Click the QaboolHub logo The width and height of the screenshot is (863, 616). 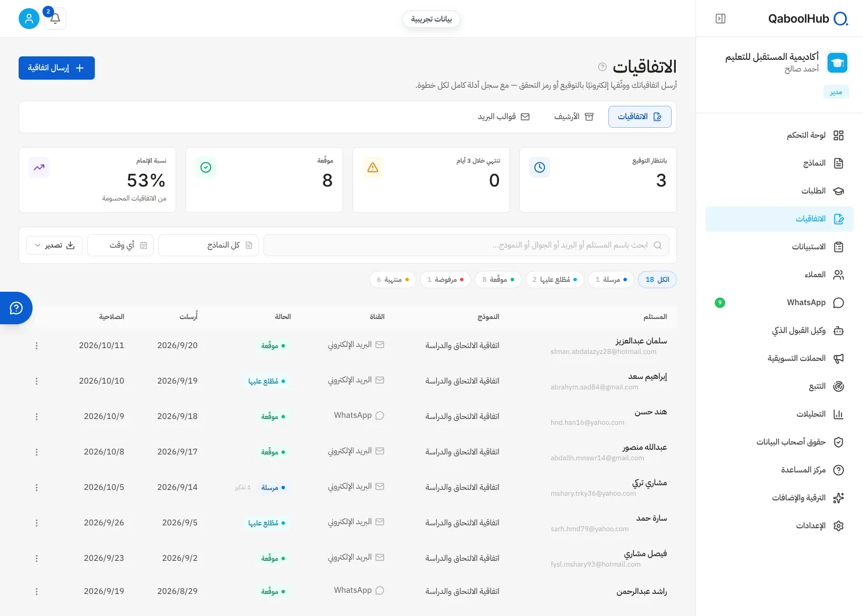tap(808, 19)
